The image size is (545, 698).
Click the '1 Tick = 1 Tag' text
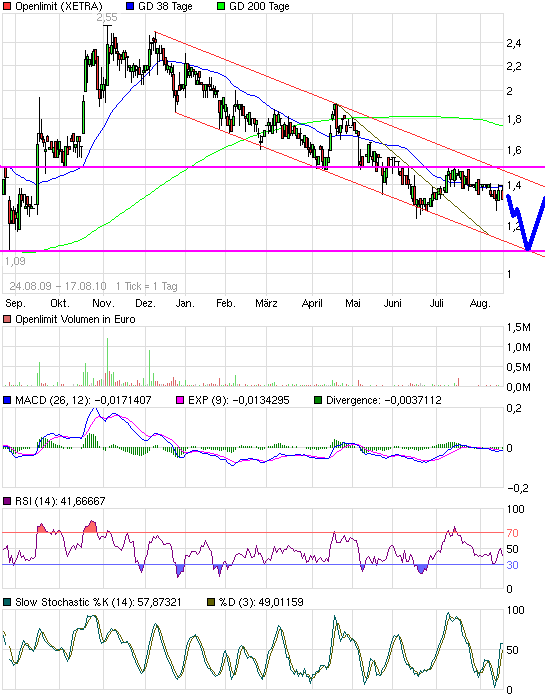click(x=146, y=286)
